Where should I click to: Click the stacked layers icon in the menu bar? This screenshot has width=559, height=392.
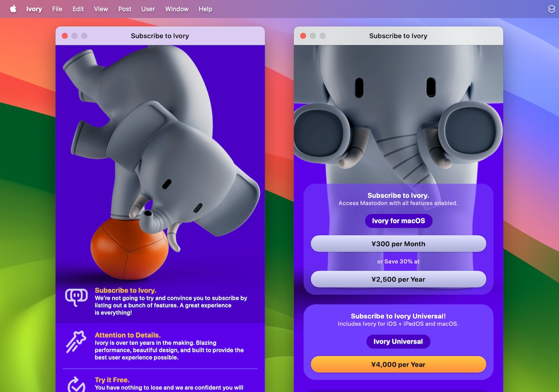click(x=552, y=9)
